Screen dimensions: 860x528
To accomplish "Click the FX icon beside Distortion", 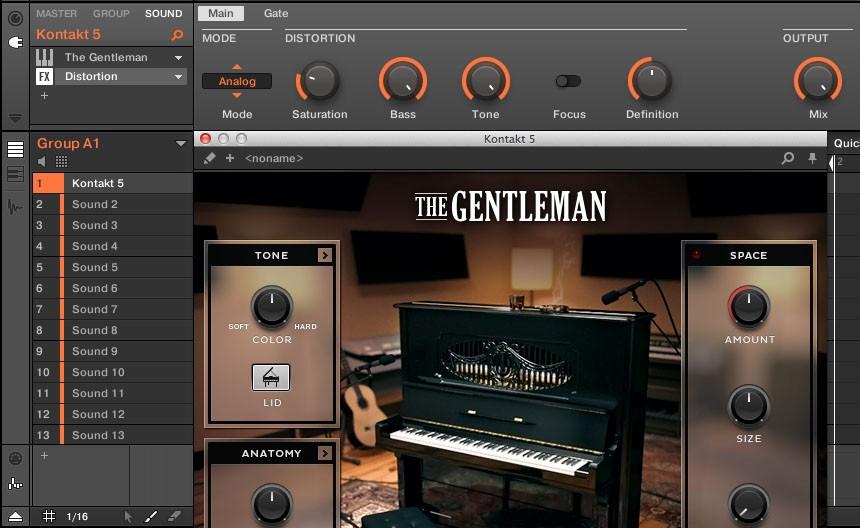I will point(45,77).
